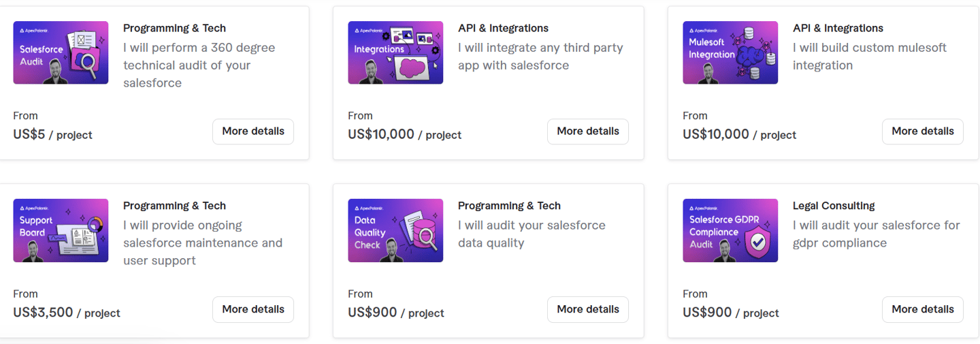Click the Legal Consulting category label
The height and width of the screenshot is (344, 980).
[834, 206]
